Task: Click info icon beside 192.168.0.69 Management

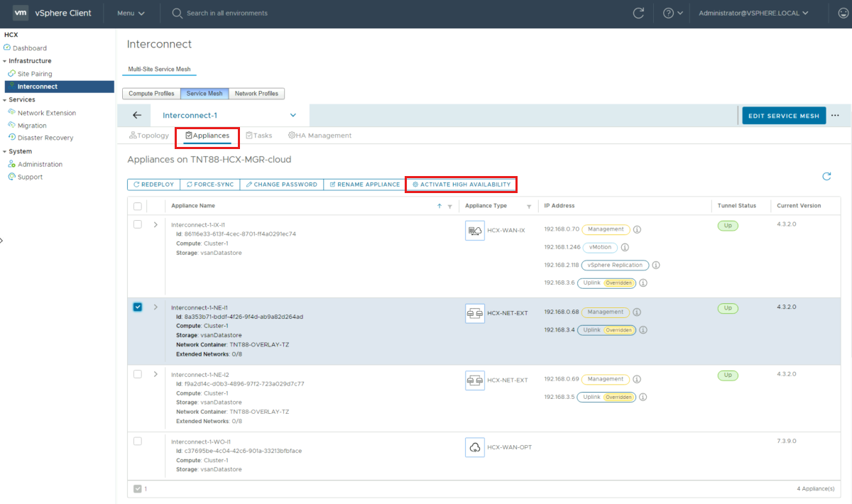Action: tap(637, 380)
